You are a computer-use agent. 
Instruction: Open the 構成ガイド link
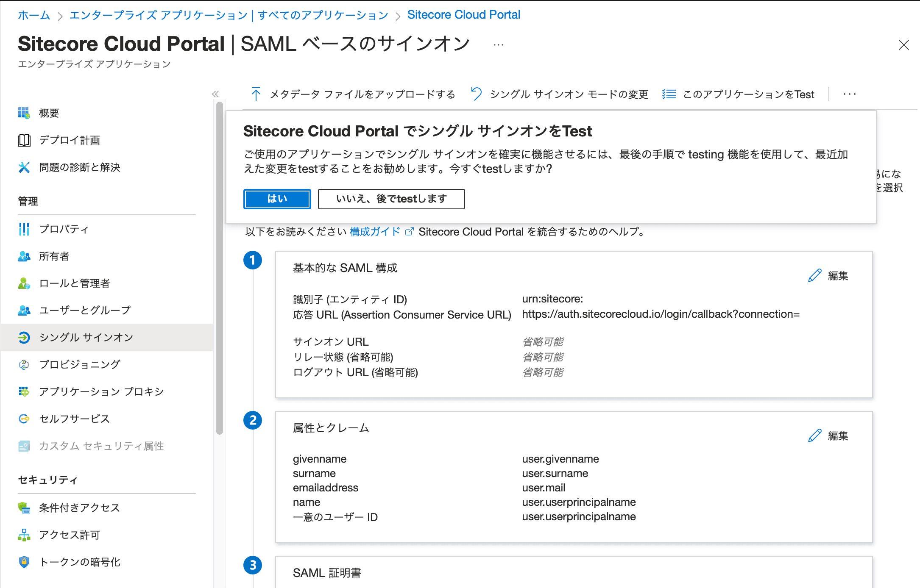pyautogui.click(x=375, y=232)
